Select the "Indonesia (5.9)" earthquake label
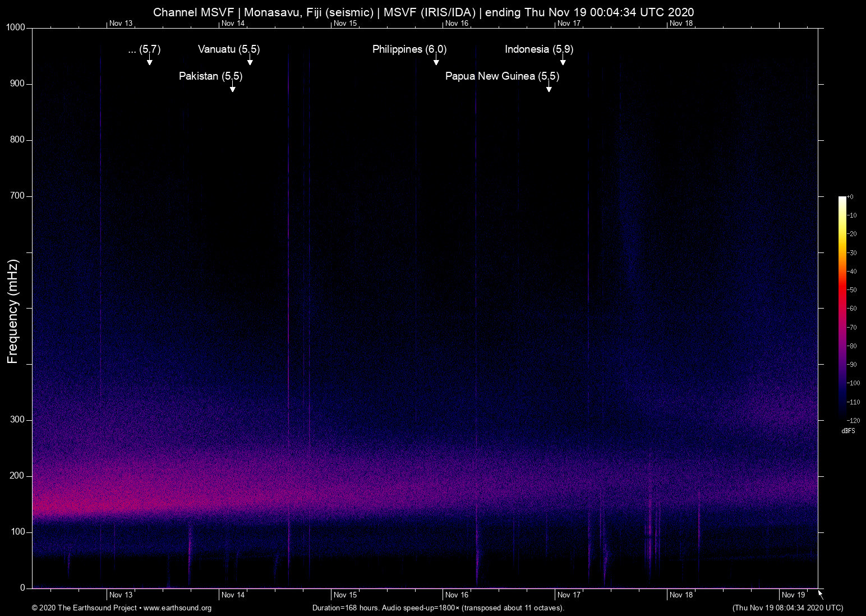The width and height of the screenshot is (866, 616). coord(539,49)
